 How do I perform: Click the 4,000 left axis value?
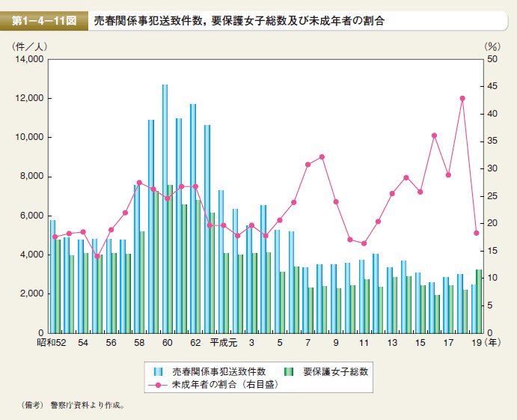click(x=31, y=255)
